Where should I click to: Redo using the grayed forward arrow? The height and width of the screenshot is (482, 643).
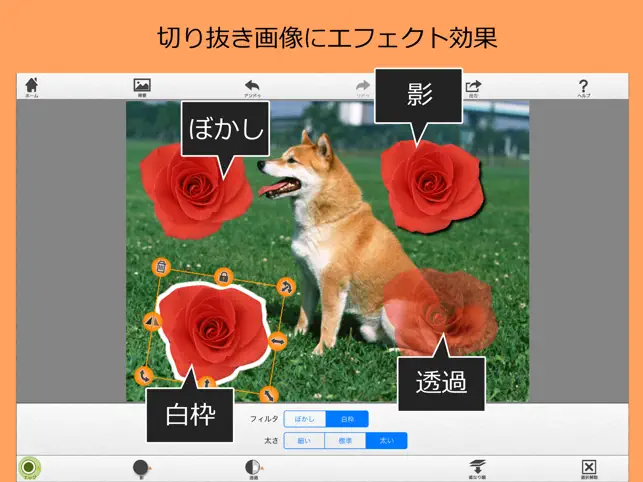[363, 87]
